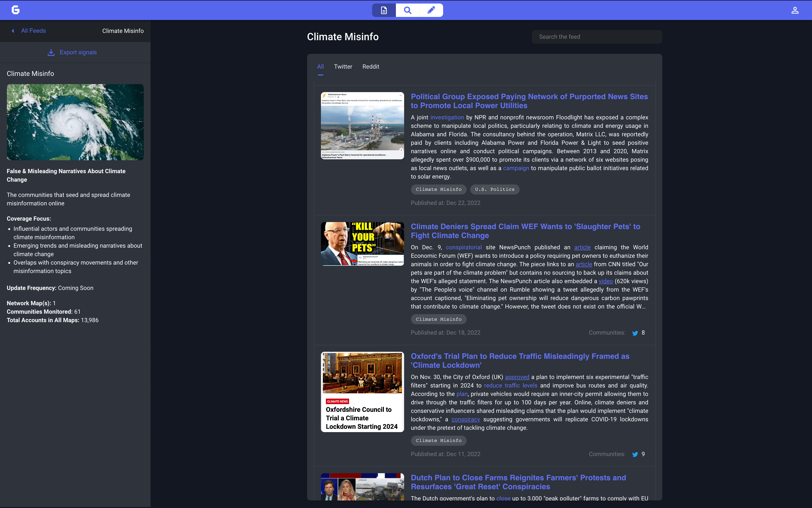Click 'Communities Monitored: 61' text
The image size is (812, 508).
(x=44, y=312)
